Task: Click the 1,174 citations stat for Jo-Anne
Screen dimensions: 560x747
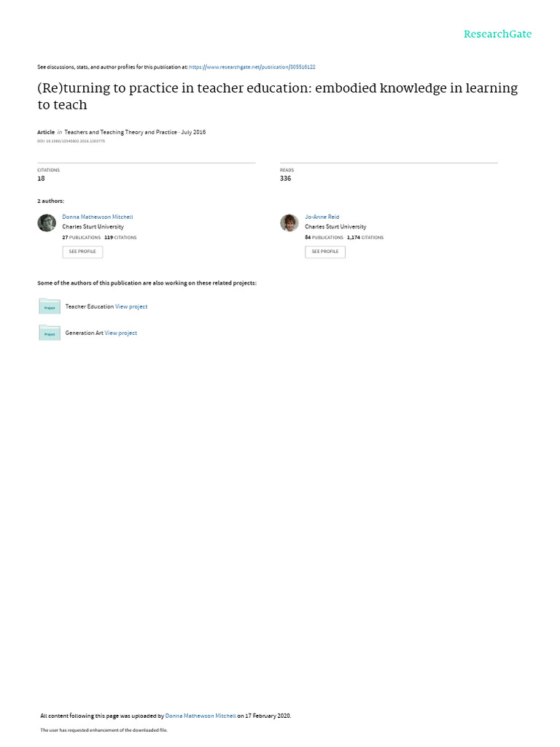Action: pyautogui.click(x=365, y=237)
